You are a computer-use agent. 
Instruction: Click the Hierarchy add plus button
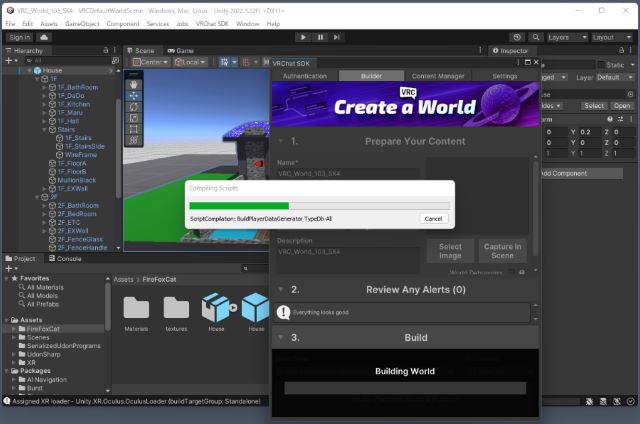pos(9,60)
